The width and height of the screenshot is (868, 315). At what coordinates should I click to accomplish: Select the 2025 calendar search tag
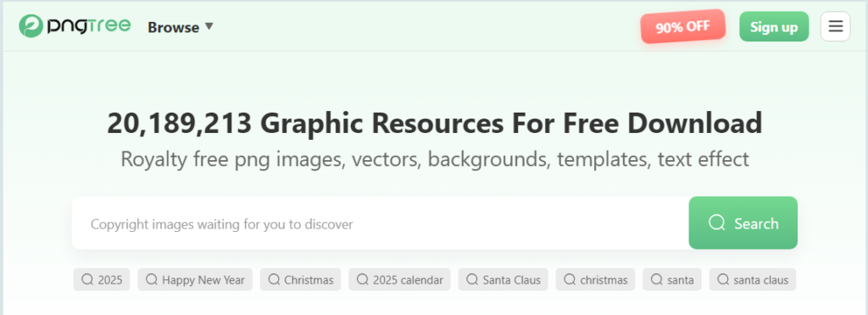click(x=400, y=279)
